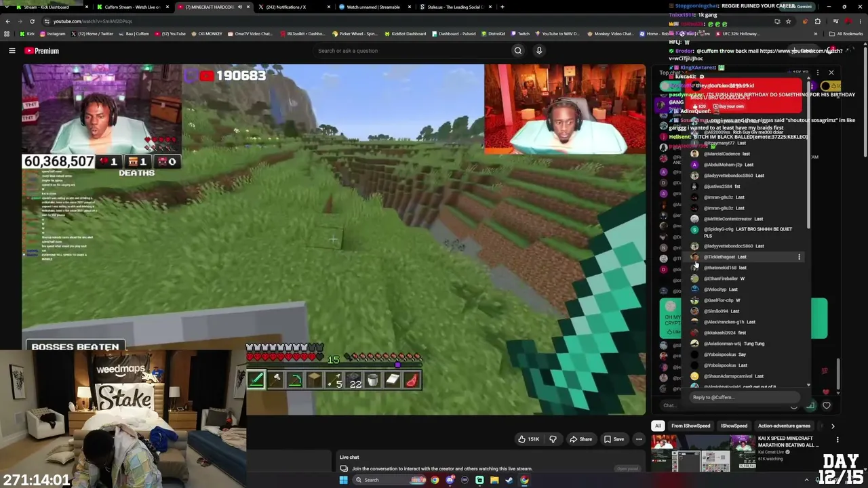Open the Picker Wheel bookmark

(355, 34)
